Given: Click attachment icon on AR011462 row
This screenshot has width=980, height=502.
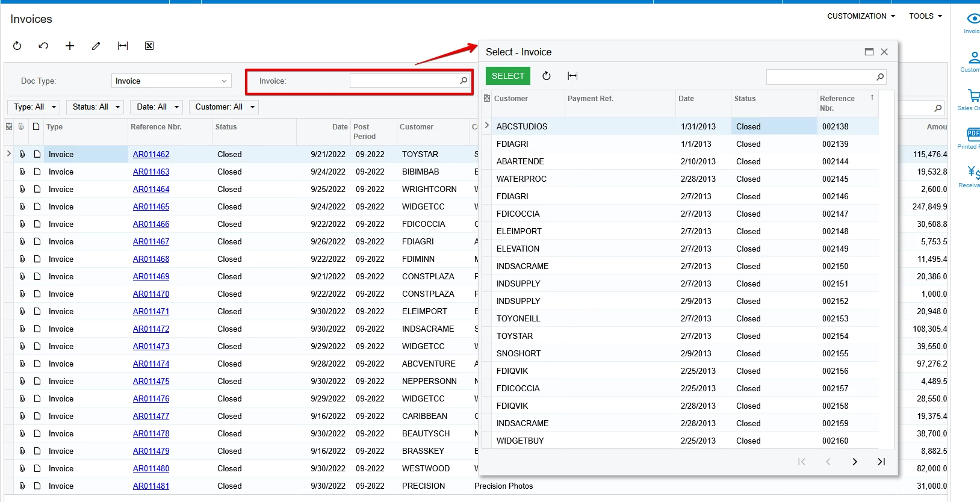Looking at the screenshot, I should point(22,154).
